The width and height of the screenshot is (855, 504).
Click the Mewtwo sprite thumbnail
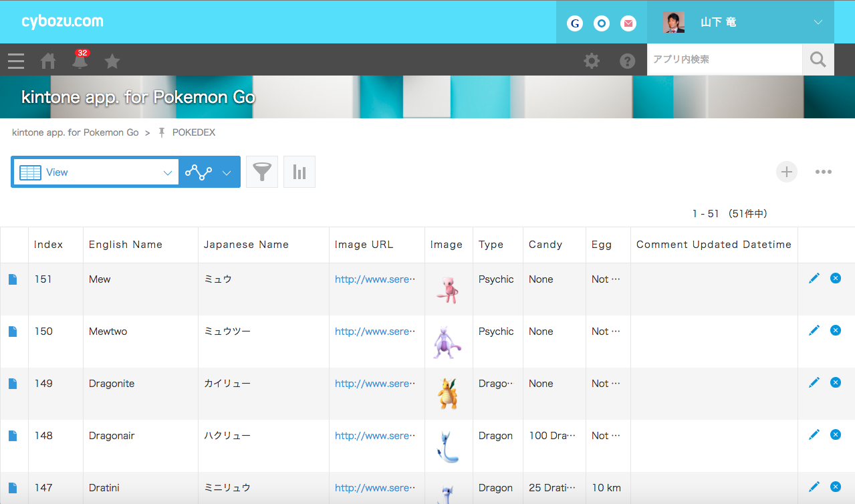click(447, 342)
